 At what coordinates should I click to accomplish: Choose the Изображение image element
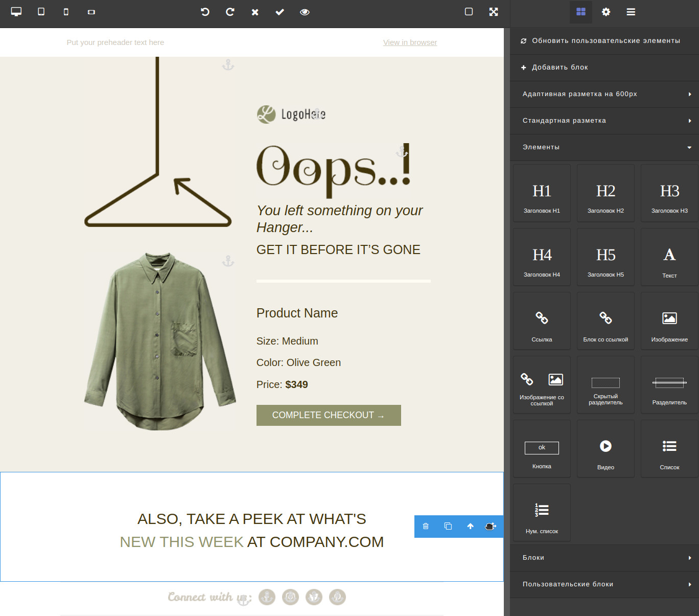[669, 321]
